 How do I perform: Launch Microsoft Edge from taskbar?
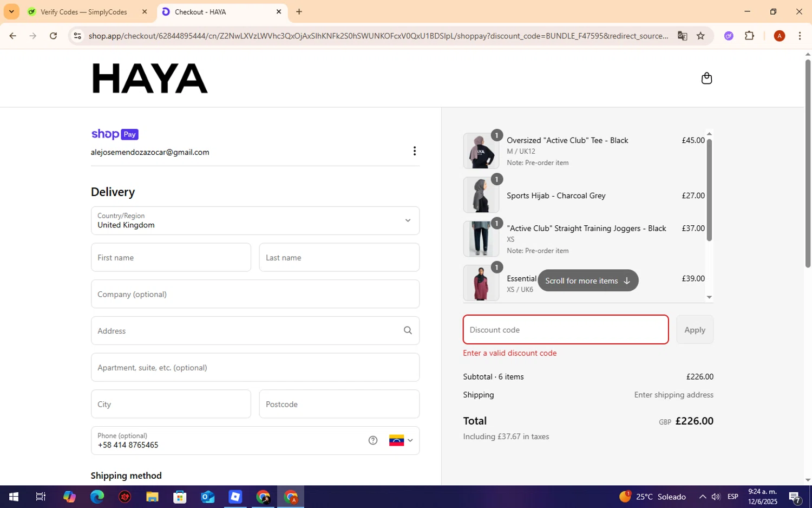(97, 497)
